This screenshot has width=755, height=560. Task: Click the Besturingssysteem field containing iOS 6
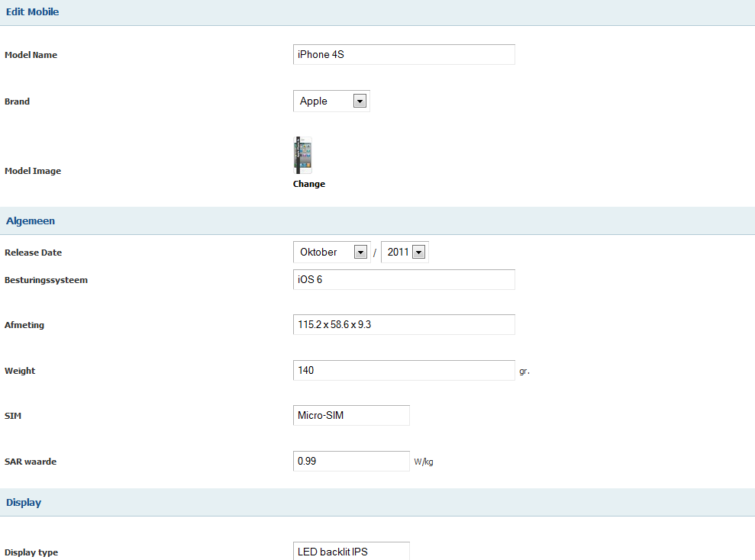click(x=404, y=279)
